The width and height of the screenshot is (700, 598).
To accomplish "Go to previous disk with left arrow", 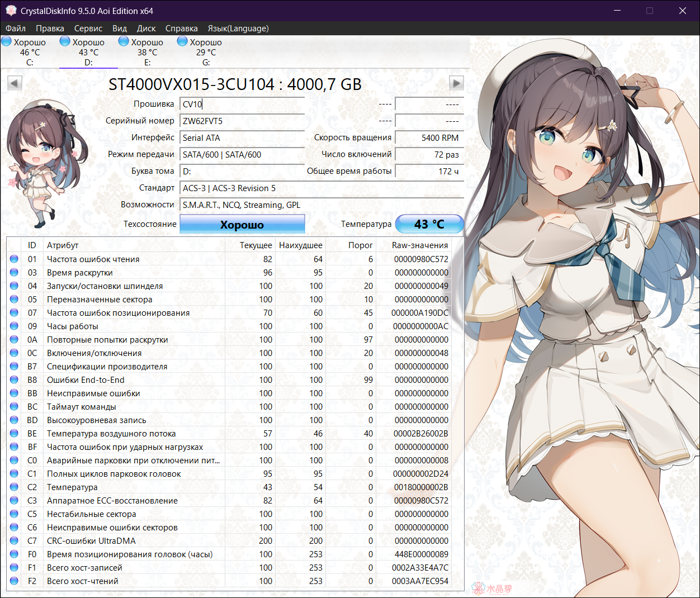I will click(x=15, y=83).
